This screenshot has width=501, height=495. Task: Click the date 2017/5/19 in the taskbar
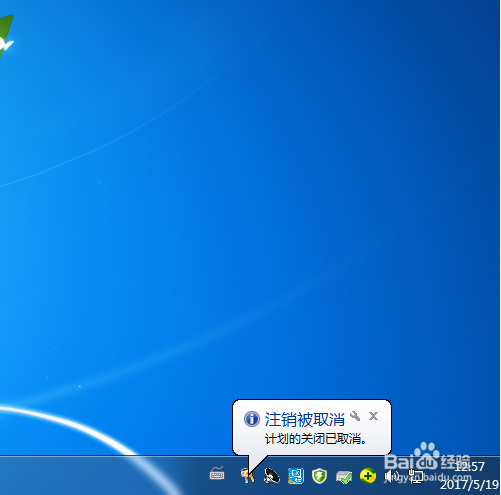470,485
